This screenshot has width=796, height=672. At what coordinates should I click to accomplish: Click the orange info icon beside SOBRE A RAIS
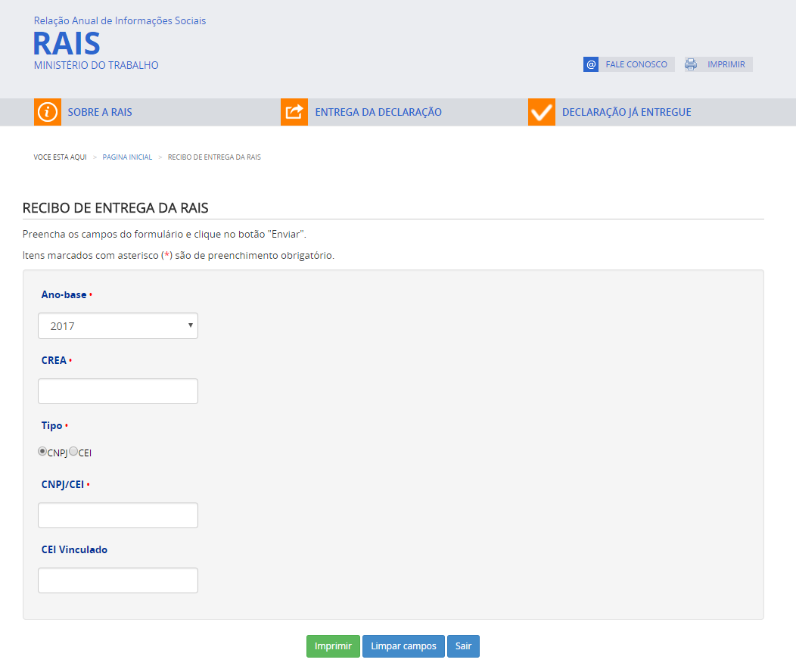coord(47,111)
